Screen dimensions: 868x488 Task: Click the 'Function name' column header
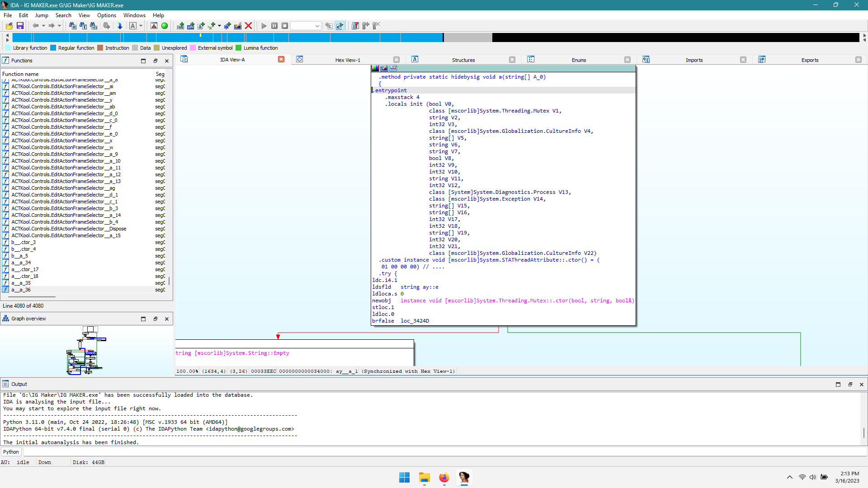point(77,74)
